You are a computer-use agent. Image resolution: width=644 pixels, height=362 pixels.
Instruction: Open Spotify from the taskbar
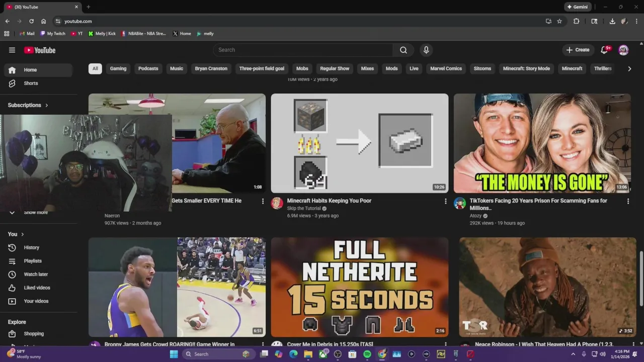(367, 354)
